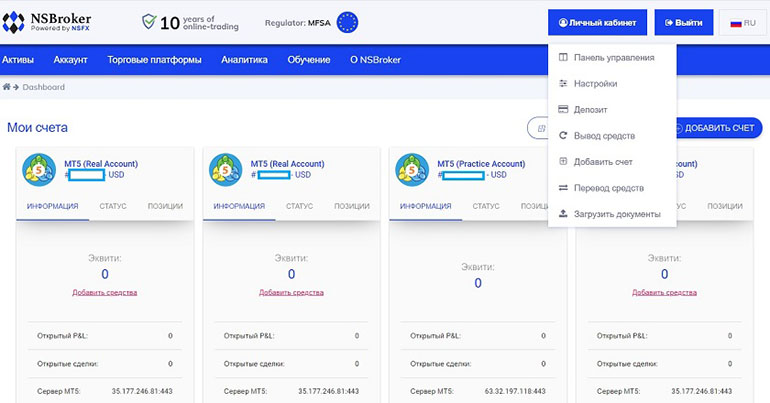Click MT5 icon of first Real Account
Viewport: 770px width, 403px height.
(x=39, y=170)
